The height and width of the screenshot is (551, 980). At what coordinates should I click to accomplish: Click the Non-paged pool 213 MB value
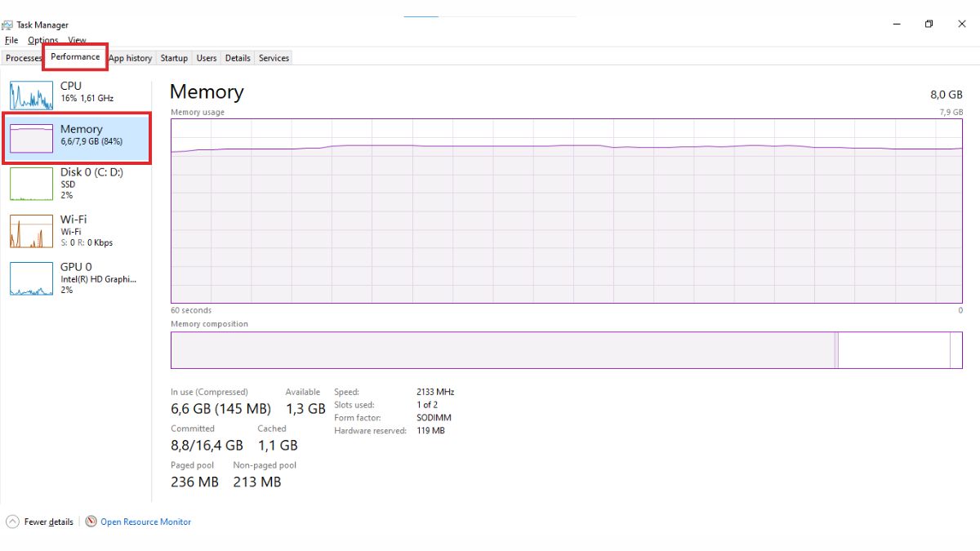coord(257,482)
